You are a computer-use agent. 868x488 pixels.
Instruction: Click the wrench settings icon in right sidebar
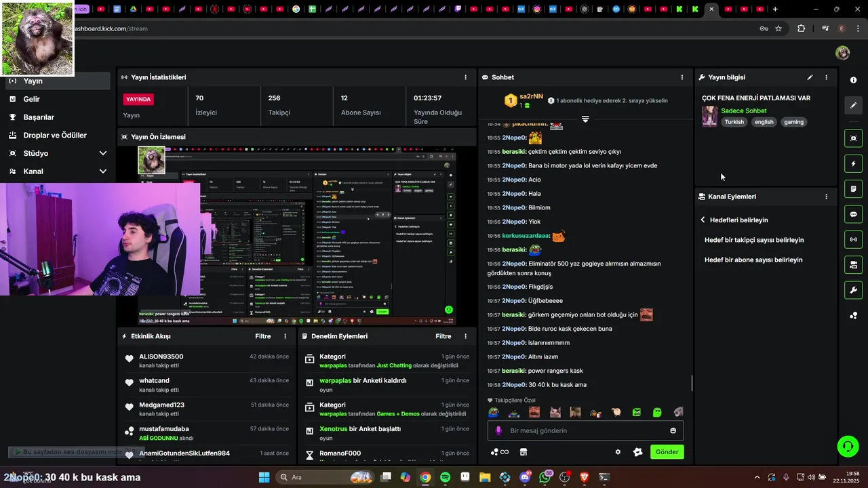(x=853, y=290)
